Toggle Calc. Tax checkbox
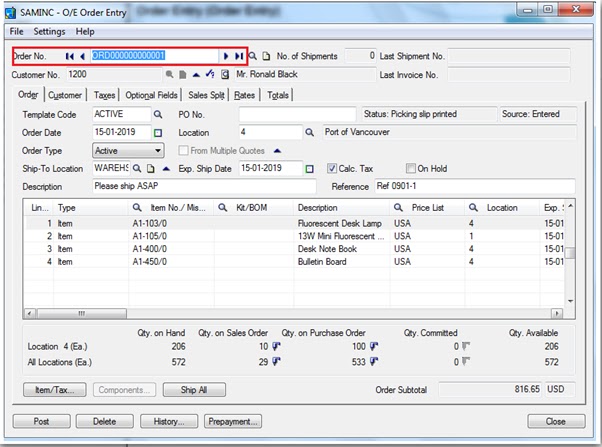The image size is (602, 447). pyautogui.click(x=332, y=169)
